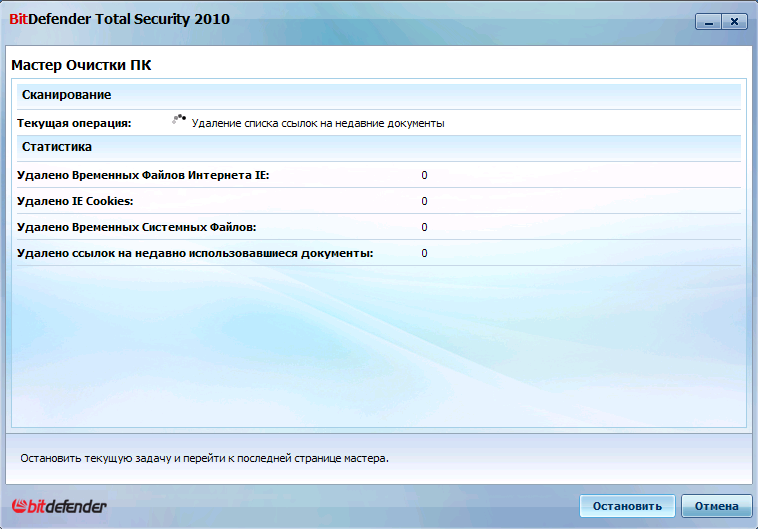758x529 pixels.
Task: Click the 0 value for IE Cookies
Action: click(424, 201)
